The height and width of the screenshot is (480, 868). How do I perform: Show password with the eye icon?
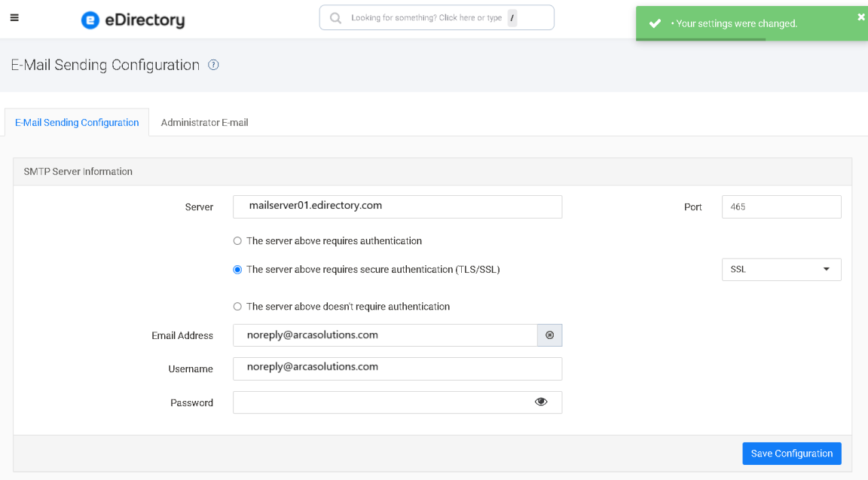(x=541, y=402)
